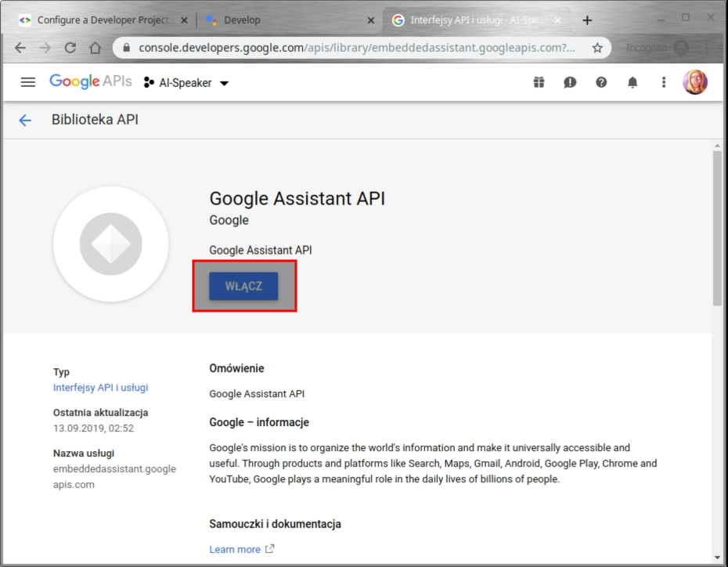Click the Google Assistant API heading
This screenshot has width=728, height=567.
[x=297, y=198]
